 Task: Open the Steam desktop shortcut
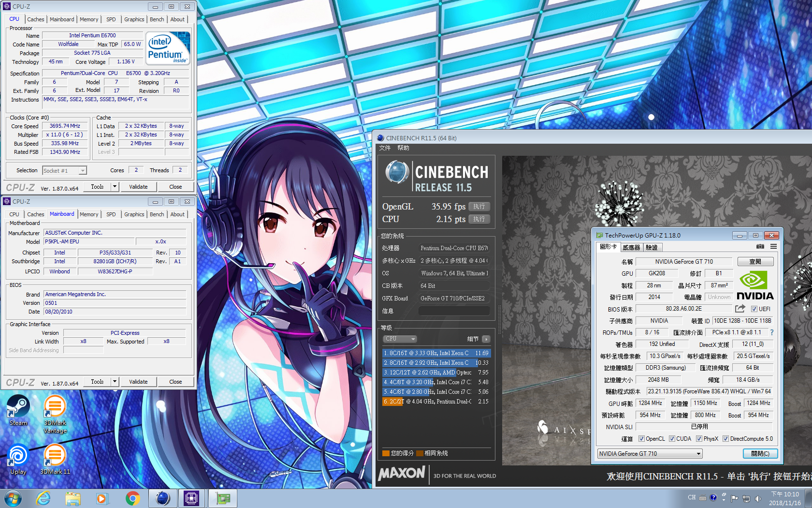[18, 410]
